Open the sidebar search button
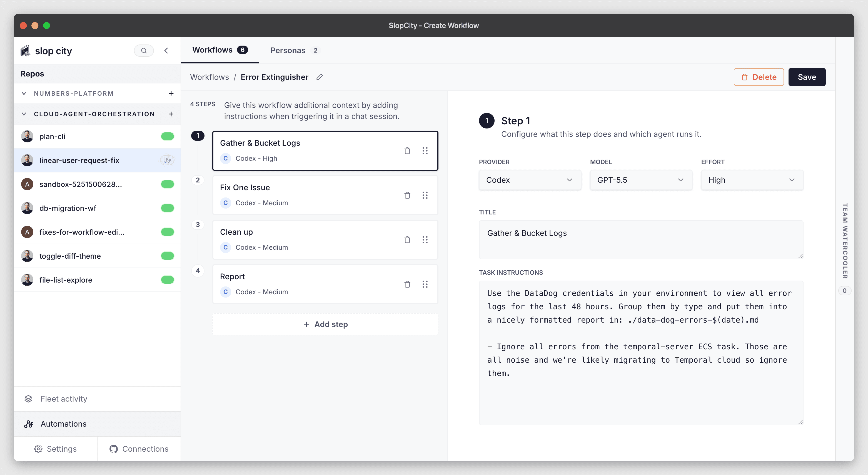868x475 pixels. 144,51
